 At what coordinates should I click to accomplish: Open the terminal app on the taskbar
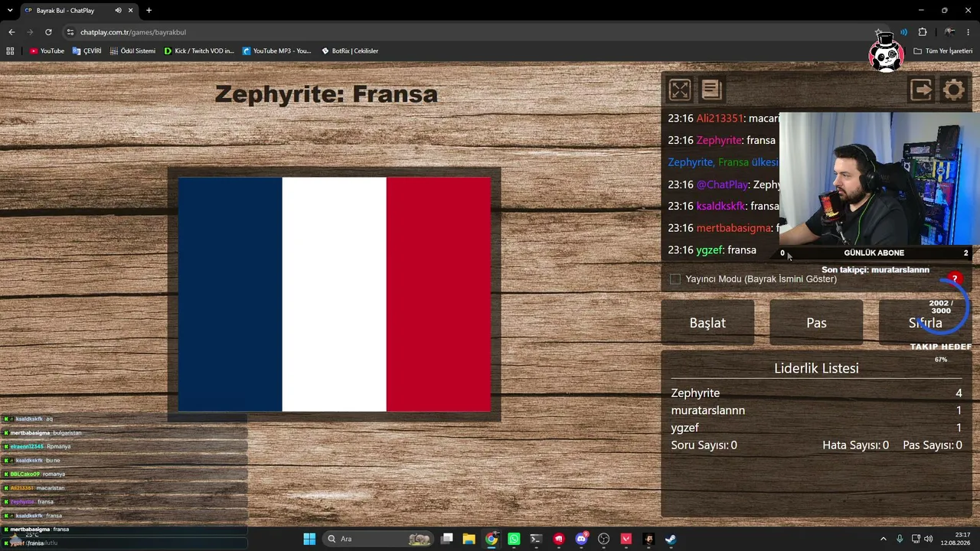point(536,540)
